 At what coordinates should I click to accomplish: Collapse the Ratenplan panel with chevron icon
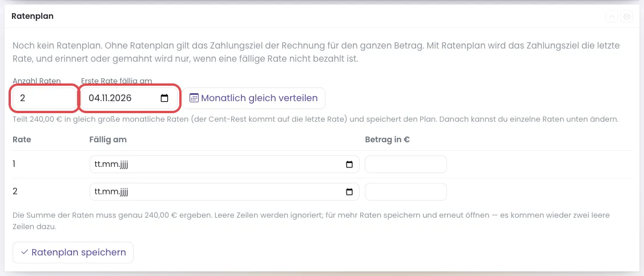coord(611,17)
